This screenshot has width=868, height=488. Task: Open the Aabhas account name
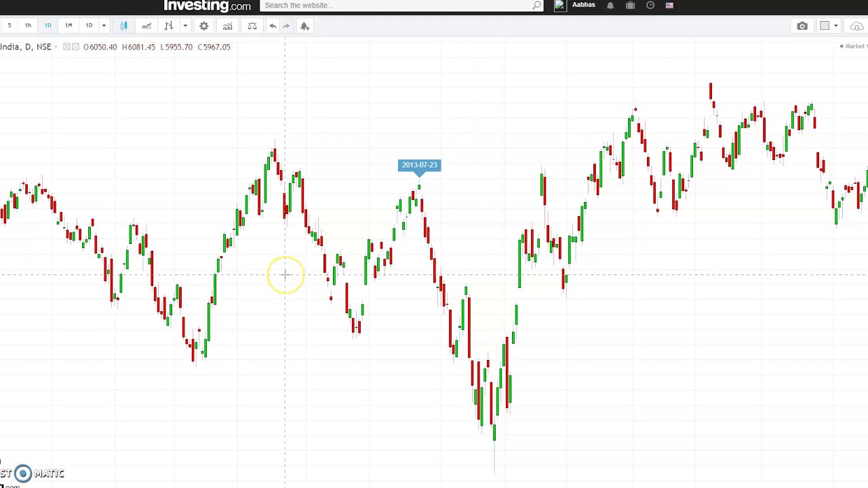[584, 5]
